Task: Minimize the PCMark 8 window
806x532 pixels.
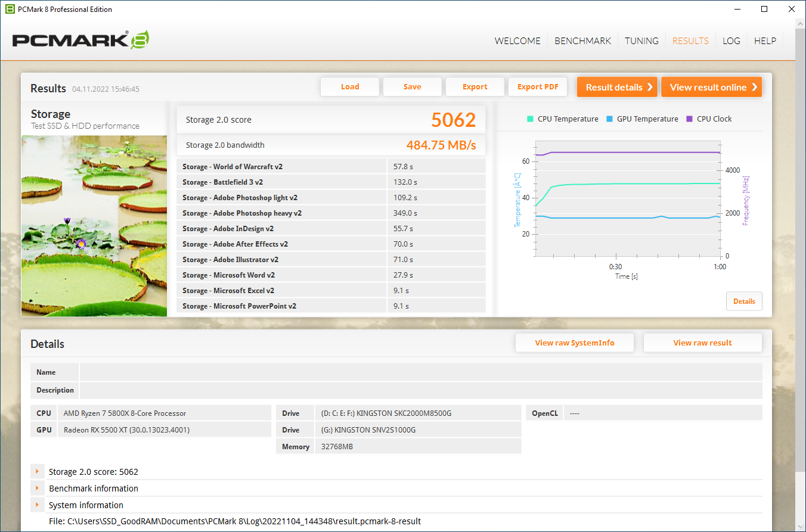Action: [x=737, y=9]
